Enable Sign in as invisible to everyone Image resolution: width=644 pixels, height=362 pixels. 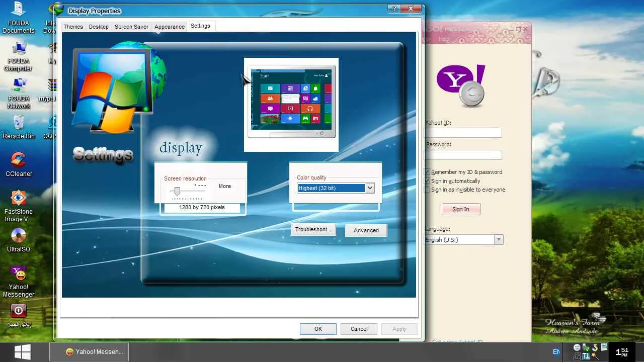click(427, 190)
